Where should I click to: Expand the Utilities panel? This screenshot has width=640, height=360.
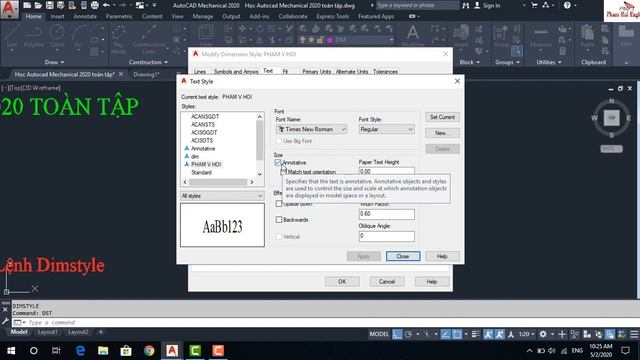coord(549,62)
